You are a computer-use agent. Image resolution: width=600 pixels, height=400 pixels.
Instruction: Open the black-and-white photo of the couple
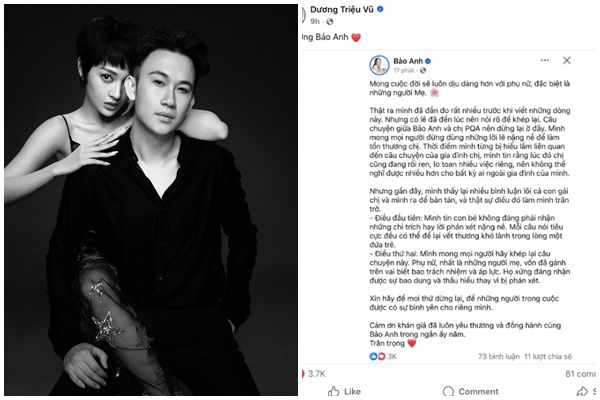point(151,200)
